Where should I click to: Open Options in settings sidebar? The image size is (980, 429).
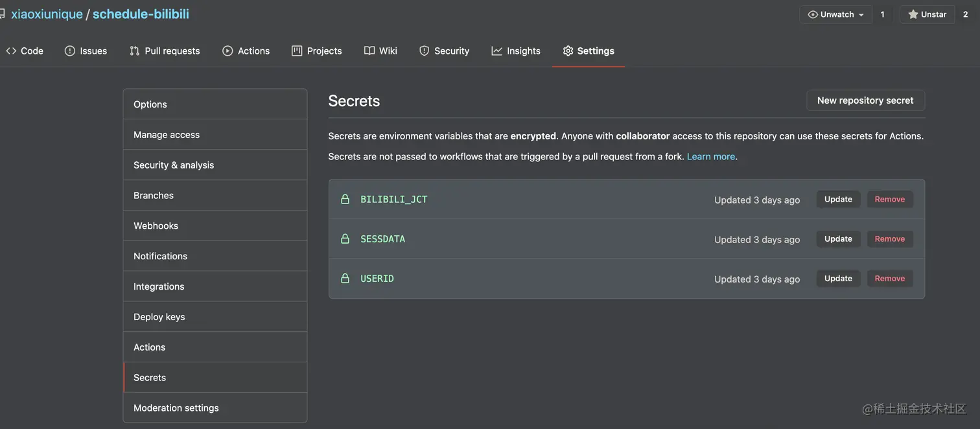click(215, 104)
